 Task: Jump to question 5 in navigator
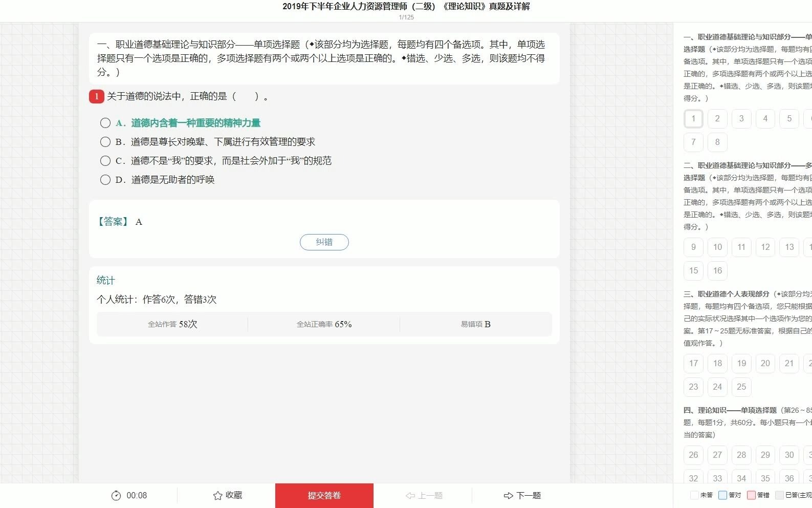(789, 119)
